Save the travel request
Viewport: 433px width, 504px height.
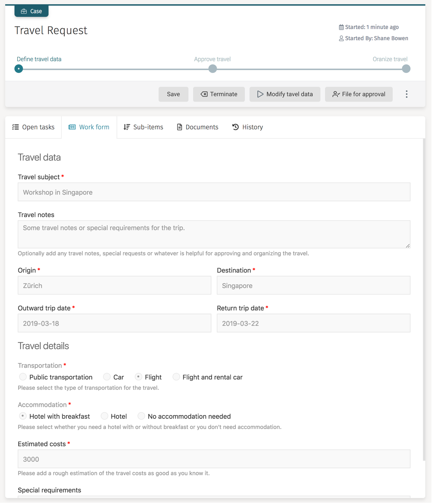tap(173, 94)
